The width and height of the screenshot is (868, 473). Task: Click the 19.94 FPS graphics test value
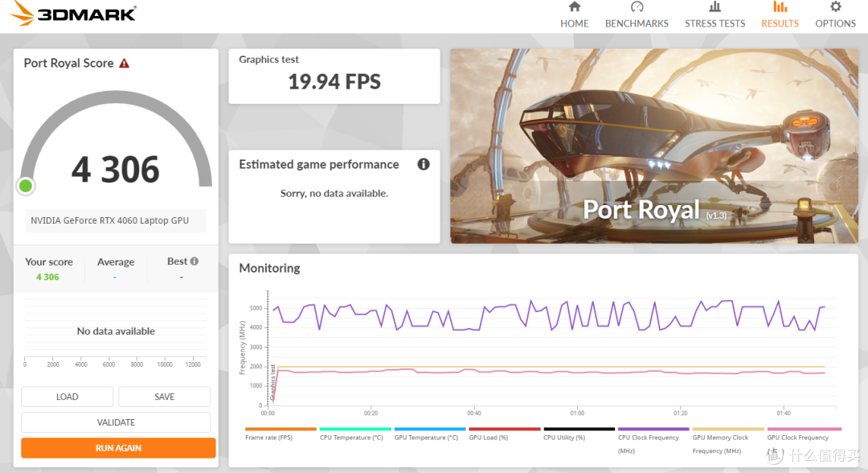(334, 82)
